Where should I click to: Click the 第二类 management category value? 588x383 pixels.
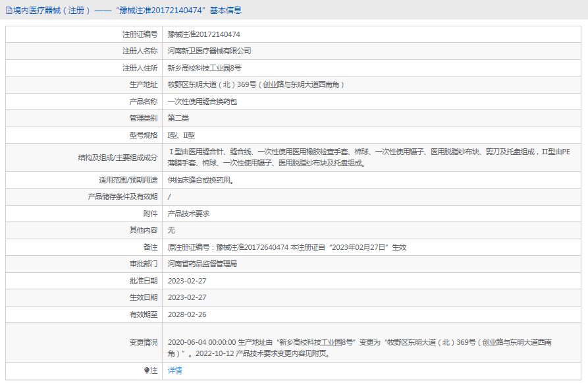178,118
